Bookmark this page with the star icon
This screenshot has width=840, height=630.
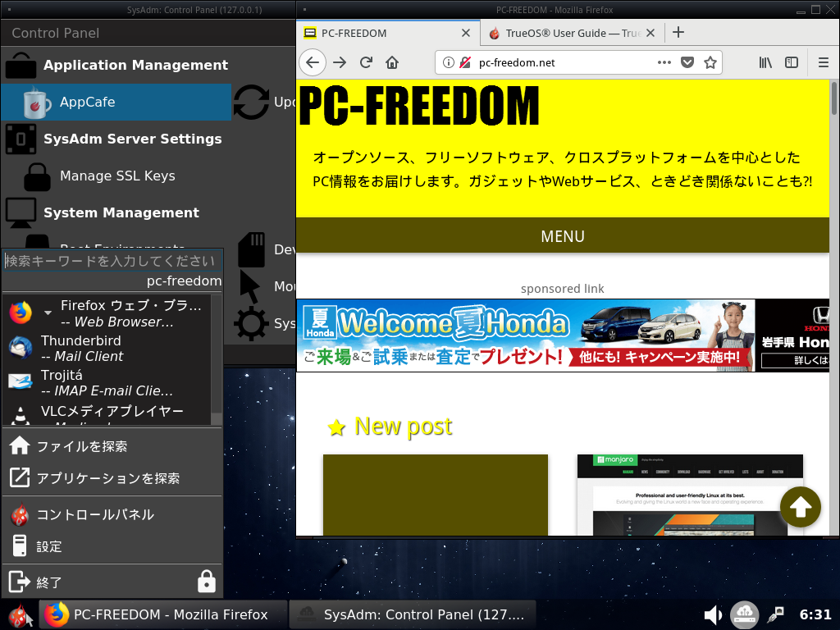710,62
